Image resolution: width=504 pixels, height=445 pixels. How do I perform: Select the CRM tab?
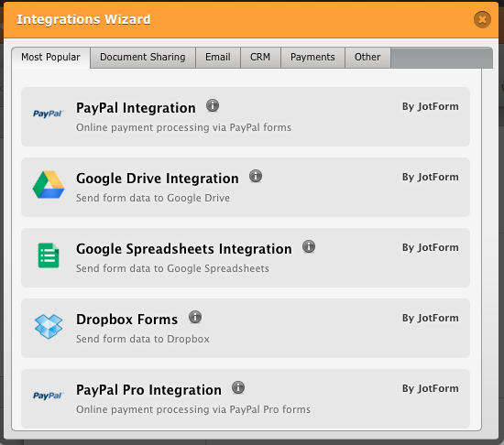pyautogui.click(x=260, y=58)
